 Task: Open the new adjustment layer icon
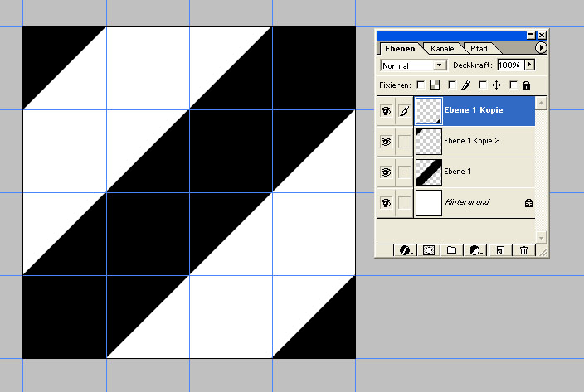pos(476,249)
